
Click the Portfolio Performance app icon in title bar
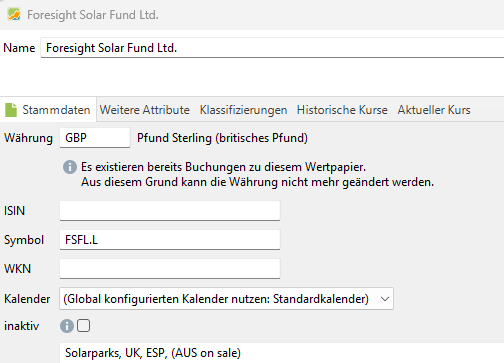[14, 14]
